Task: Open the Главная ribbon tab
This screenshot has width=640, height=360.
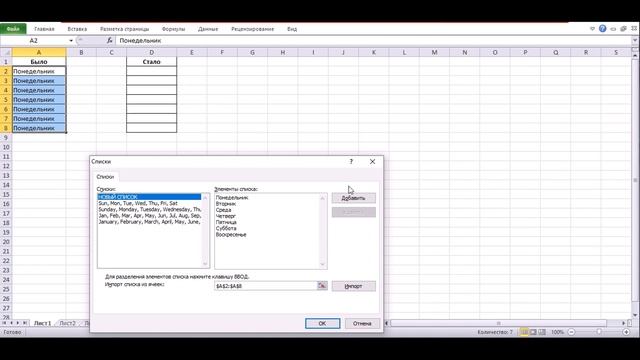Action: tap(44, 29)
